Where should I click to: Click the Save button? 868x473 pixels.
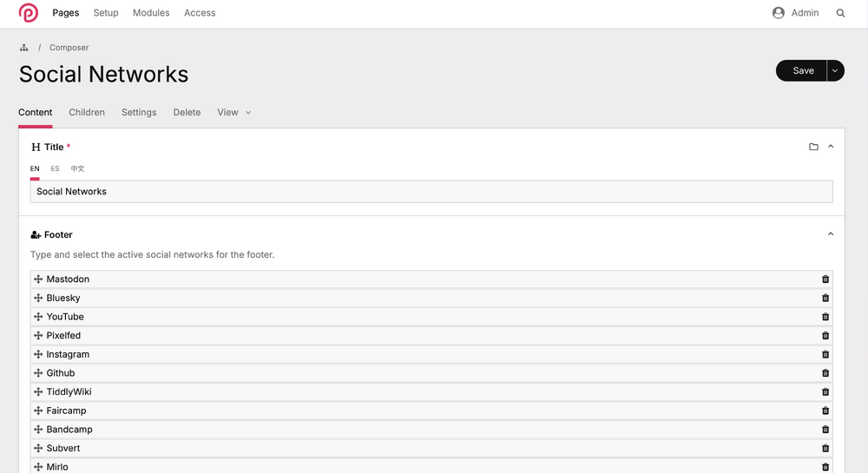pos(801,71)
